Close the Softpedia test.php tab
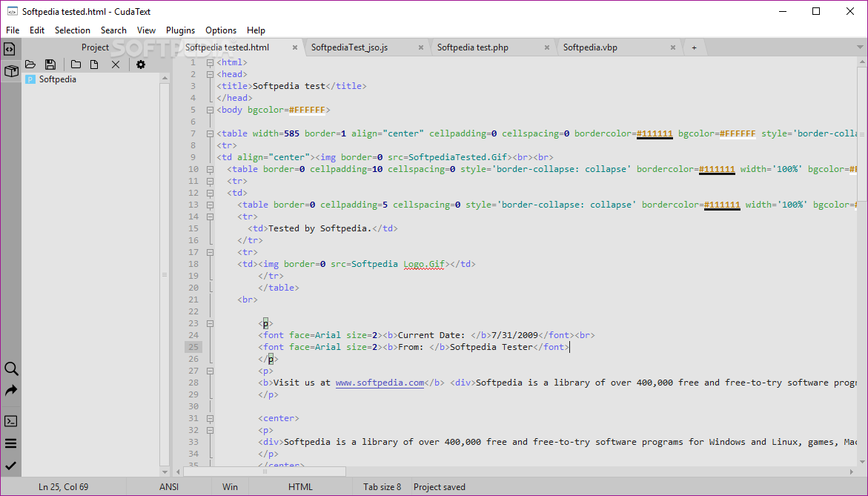The width and height of the screenshot is (868, 496). (547, 47)
